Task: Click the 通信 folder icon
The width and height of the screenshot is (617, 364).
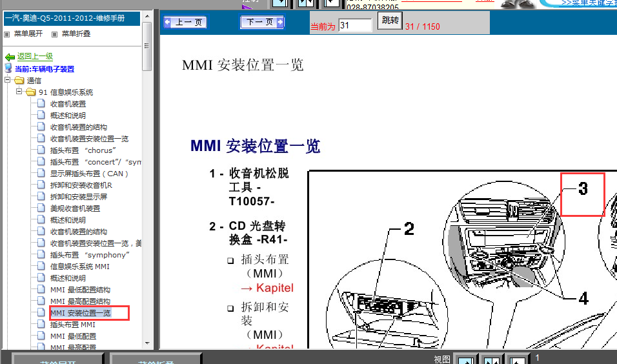Action: click(19, 80)
